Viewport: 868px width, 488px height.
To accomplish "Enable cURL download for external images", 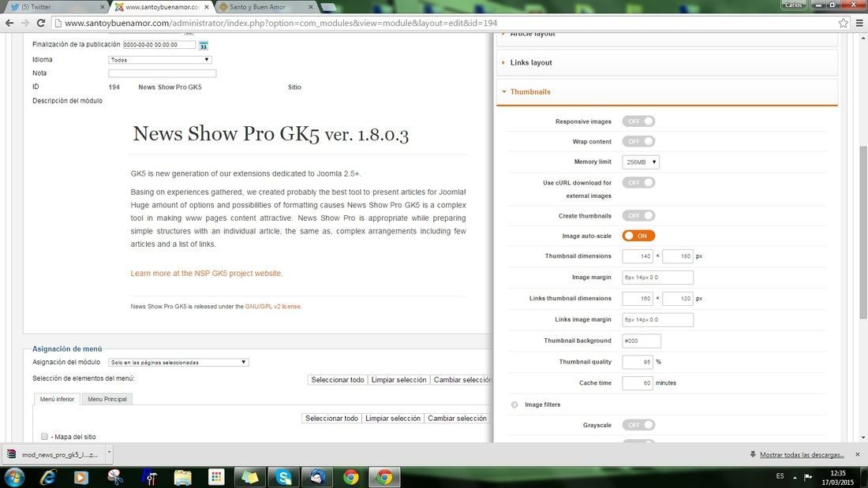I will pos(638,183).
